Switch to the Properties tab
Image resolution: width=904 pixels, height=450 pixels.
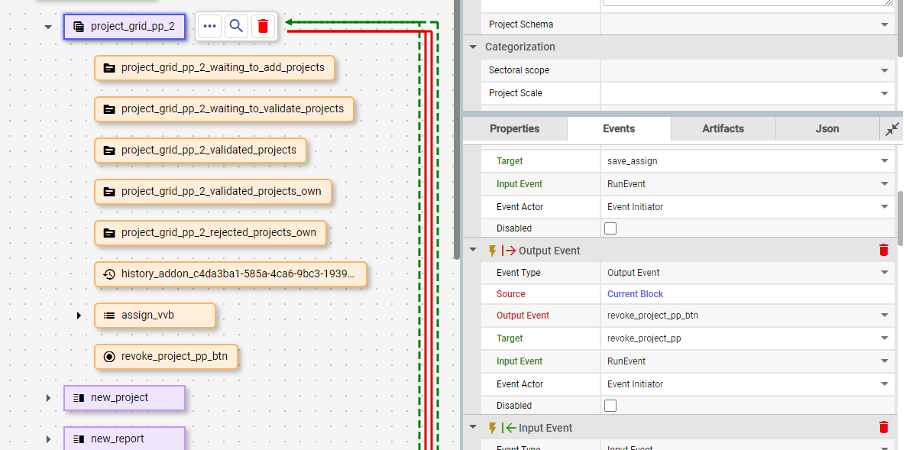pyautogui.click(x=514, y=129)
